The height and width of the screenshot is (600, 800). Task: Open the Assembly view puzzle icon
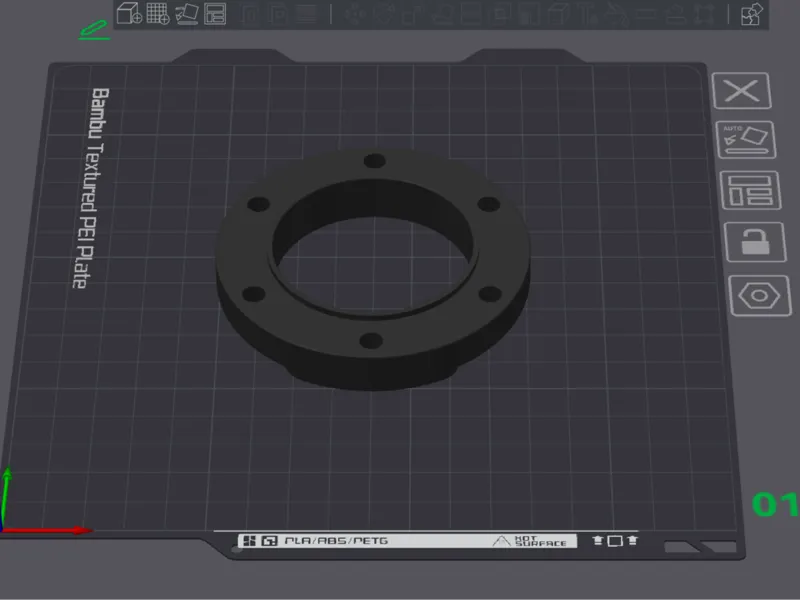[x=752, y=14]
